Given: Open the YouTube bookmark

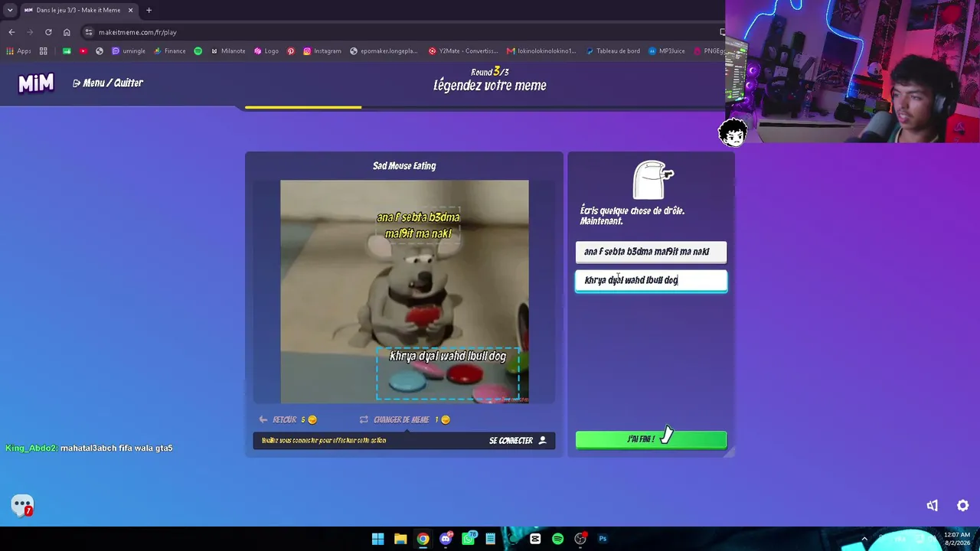Looking at the screenshot, I should pyautogui.click(x=83, y=51).
